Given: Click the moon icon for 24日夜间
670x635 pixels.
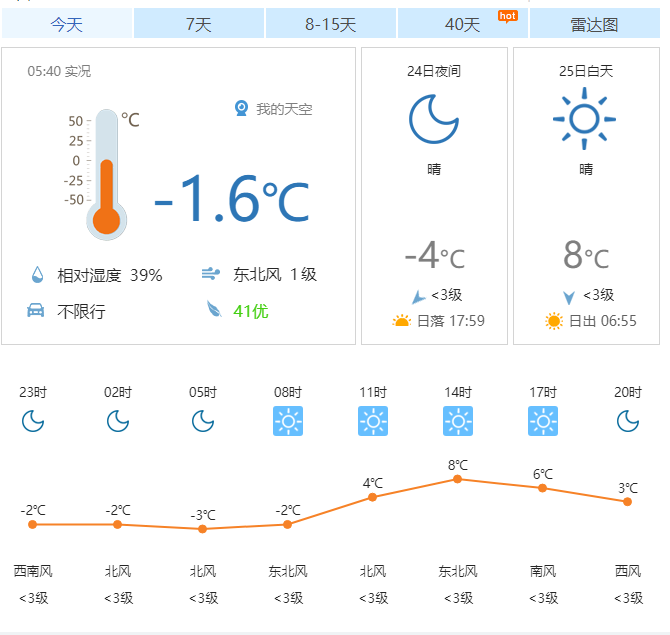Looking at the screenshot, I should pyautogui.click(x=434, y=119).
